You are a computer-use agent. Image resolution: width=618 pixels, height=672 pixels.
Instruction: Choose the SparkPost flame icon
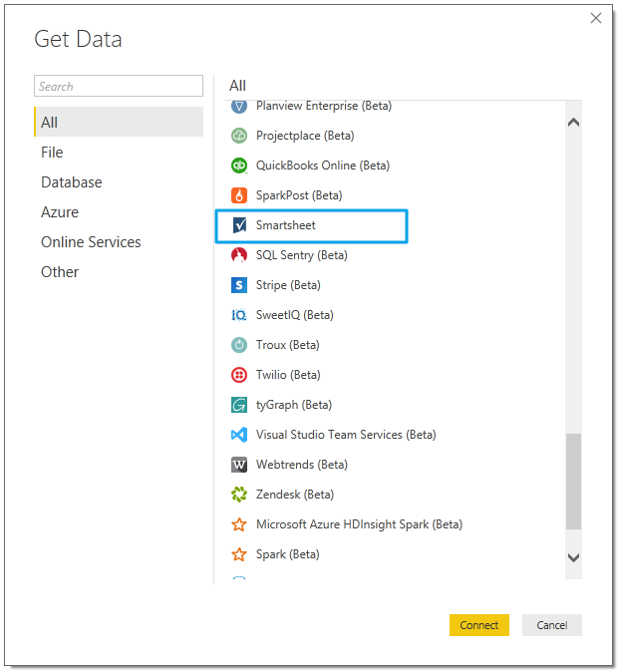click(239, 195)
